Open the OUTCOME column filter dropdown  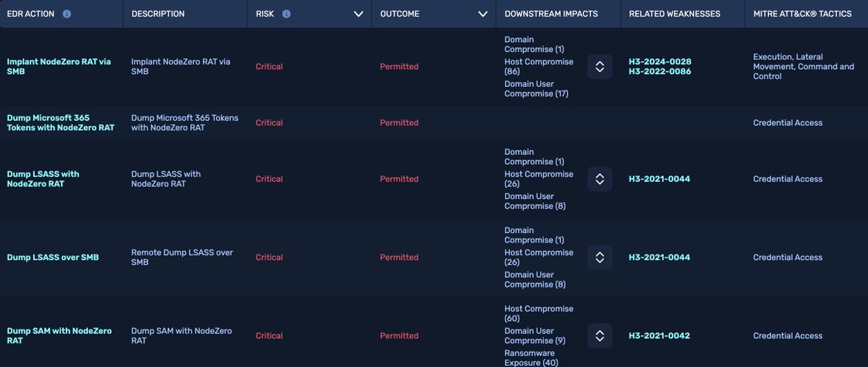[482, 14]
